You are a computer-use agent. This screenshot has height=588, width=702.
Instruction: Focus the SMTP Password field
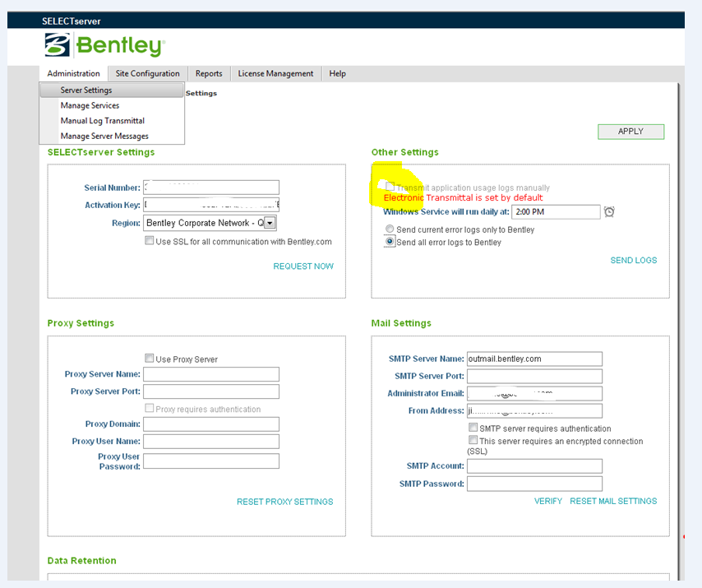point(534,484)
